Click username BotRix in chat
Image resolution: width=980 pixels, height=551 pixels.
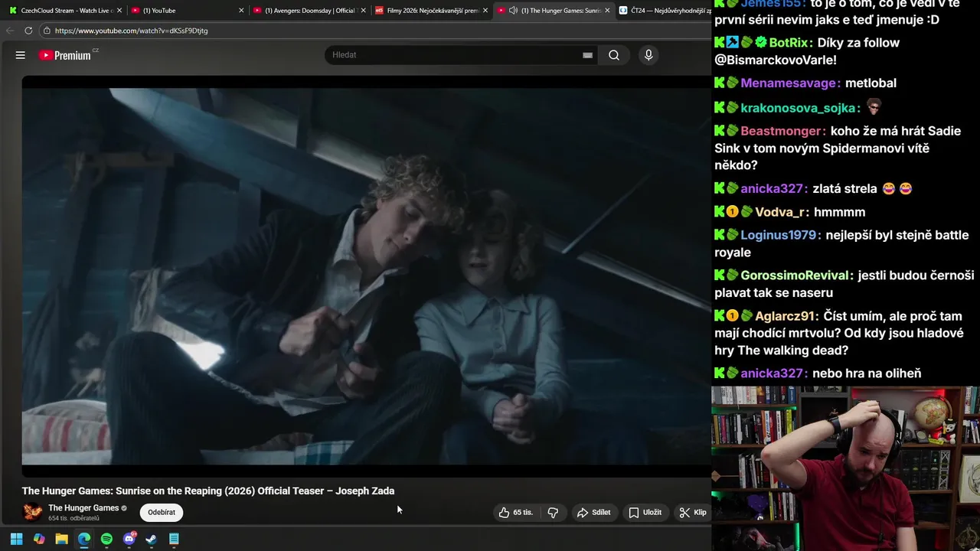coord(789,43)
